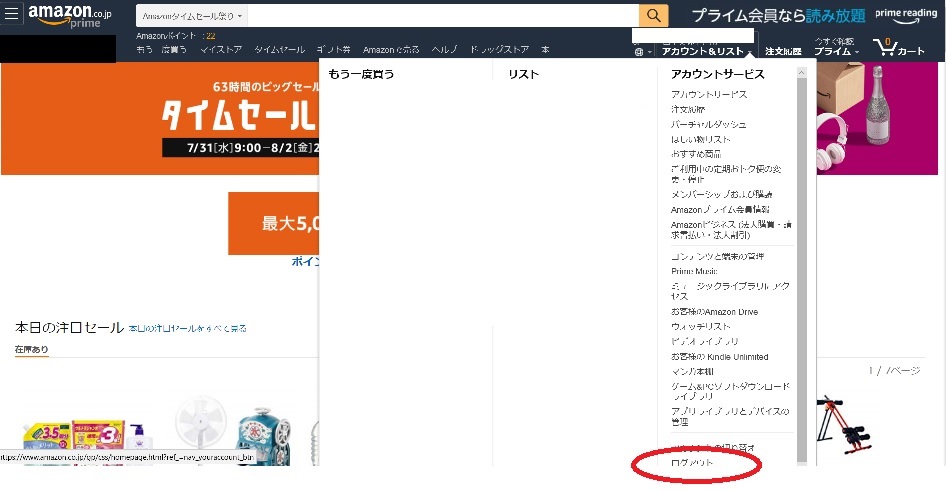Viewport: 946px width, 491px height.
Task: Click the Amazonポイント balance value
Action: (210, 36)
